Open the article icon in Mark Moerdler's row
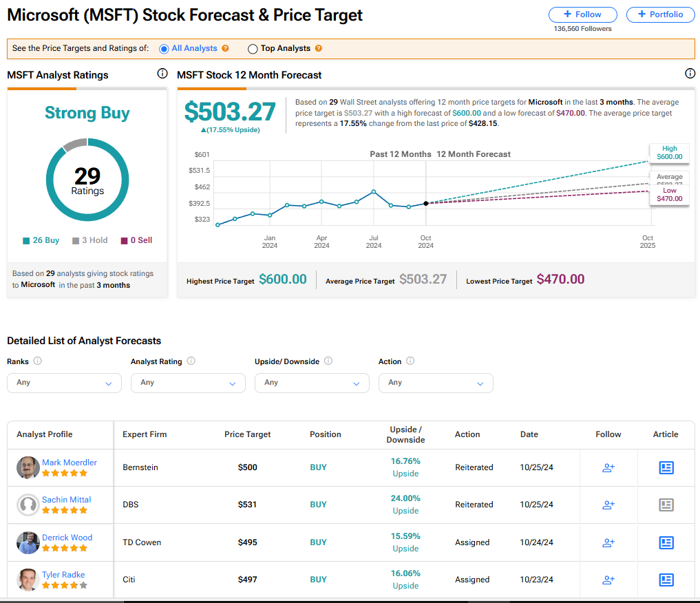The height and width of the screenshot is (603, 700). pyautogui.click(x=666, y=467)
